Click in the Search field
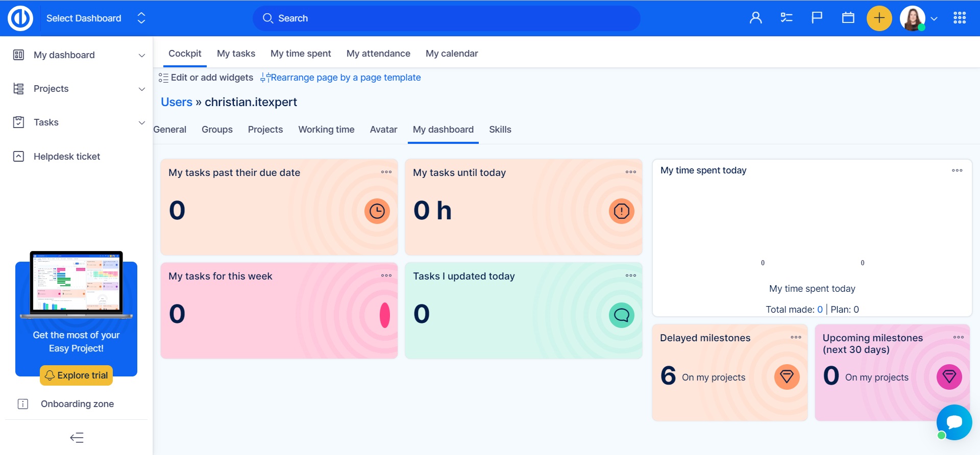 [447, 18]
